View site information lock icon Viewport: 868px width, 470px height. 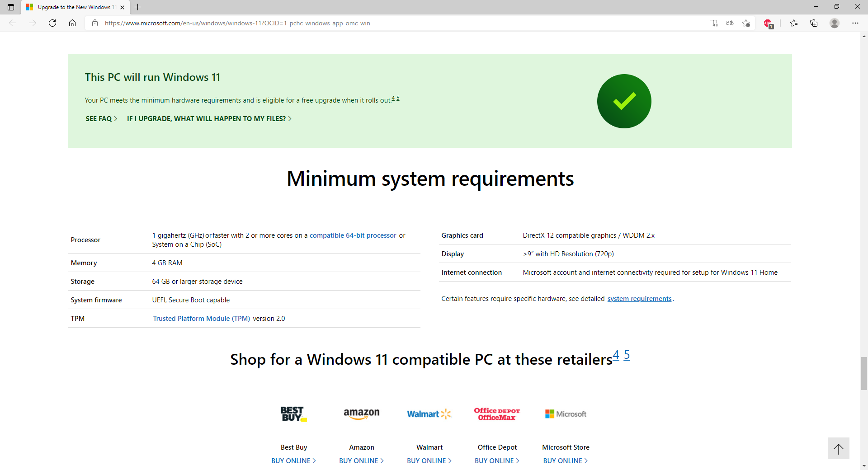click(x=95, y=23)
